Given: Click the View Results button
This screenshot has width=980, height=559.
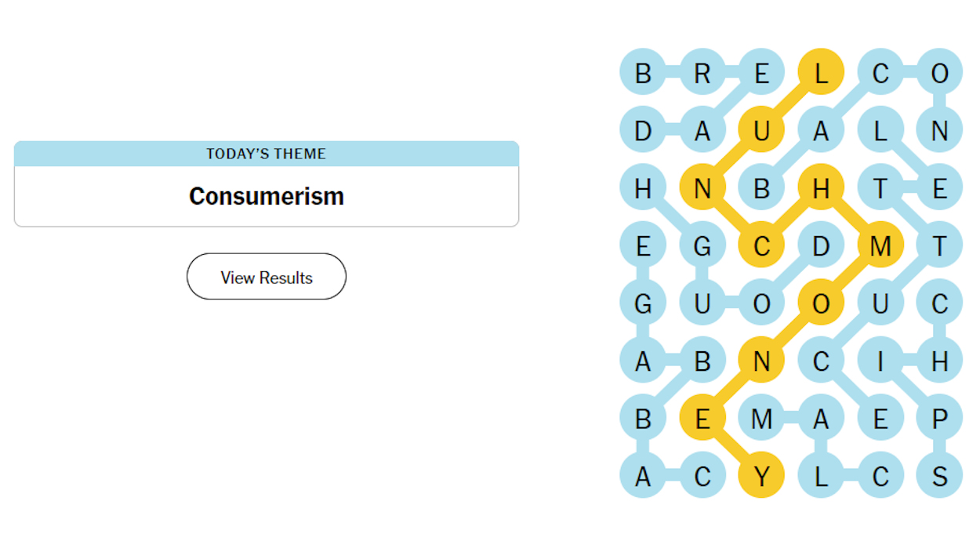Looking at the screenshot, I should click(x=266, y=276).
